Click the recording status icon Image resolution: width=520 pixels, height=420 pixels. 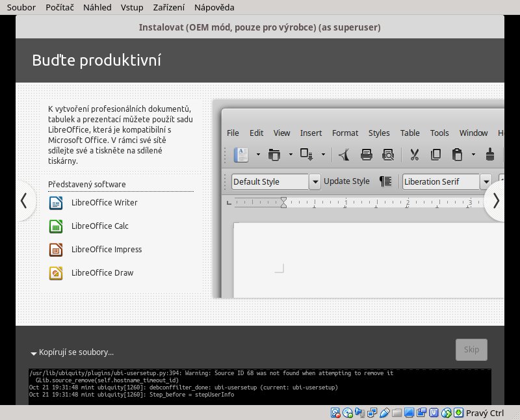(x=421, y=413)
